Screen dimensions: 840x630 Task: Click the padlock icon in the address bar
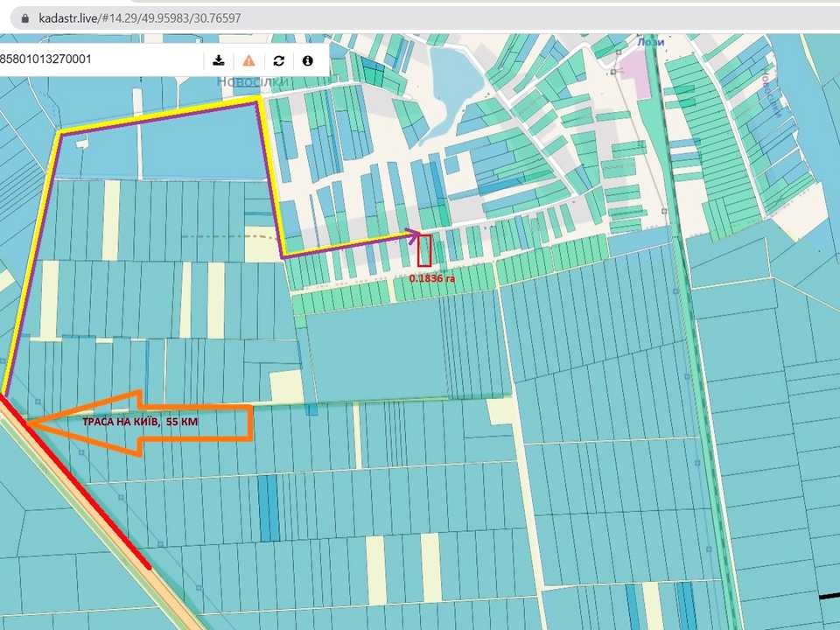pyautogui.click(x=24, y=18)
